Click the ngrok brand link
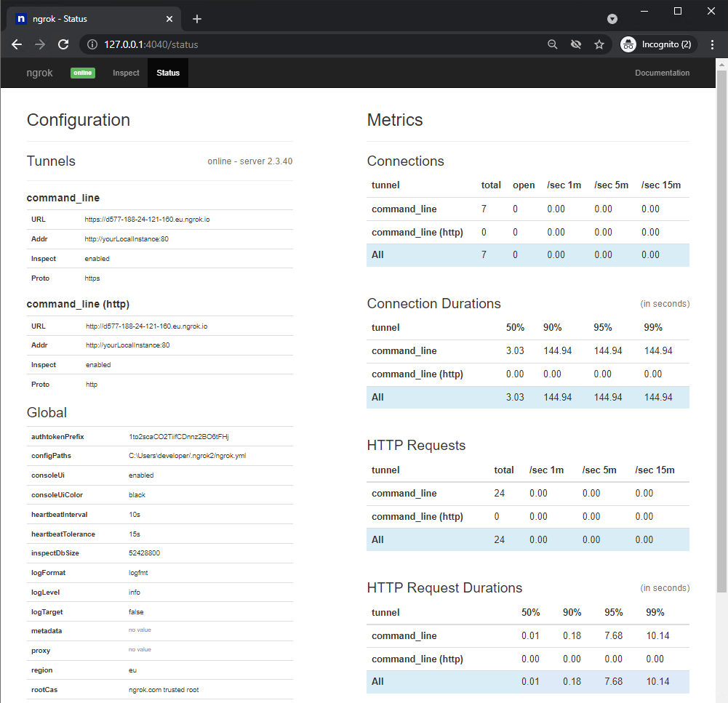The width and height of the screenshot is (728, 703). (x=39, y=73)
